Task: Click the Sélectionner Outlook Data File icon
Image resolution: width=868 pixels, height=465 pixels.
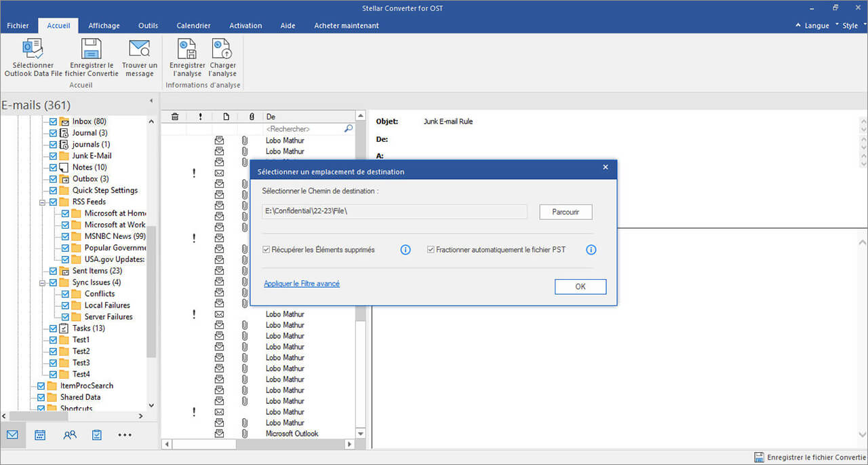Action: [x=33, y=49]
